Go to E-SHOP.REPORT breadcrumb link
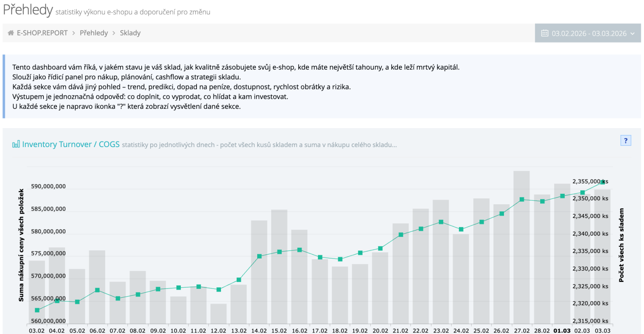The height and width of the screenshot is (334, 644). (42, 33)
